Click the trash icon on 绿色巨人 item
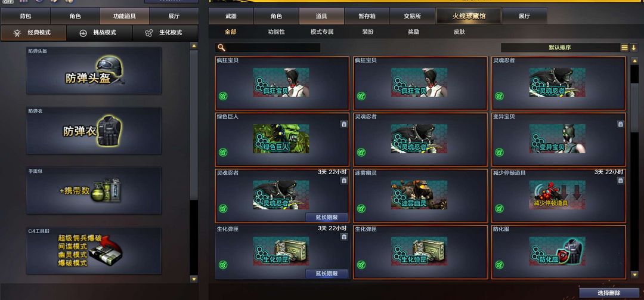Image resolution: width=644 pixels, height=300 pixels. click(344, 124)
